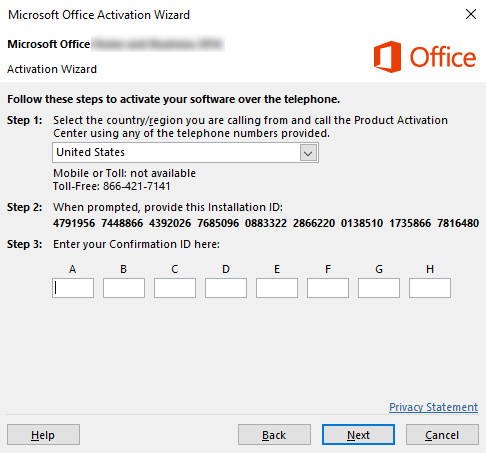Click the Office logo icon
The image size is (486, 453).
[387, 57]
